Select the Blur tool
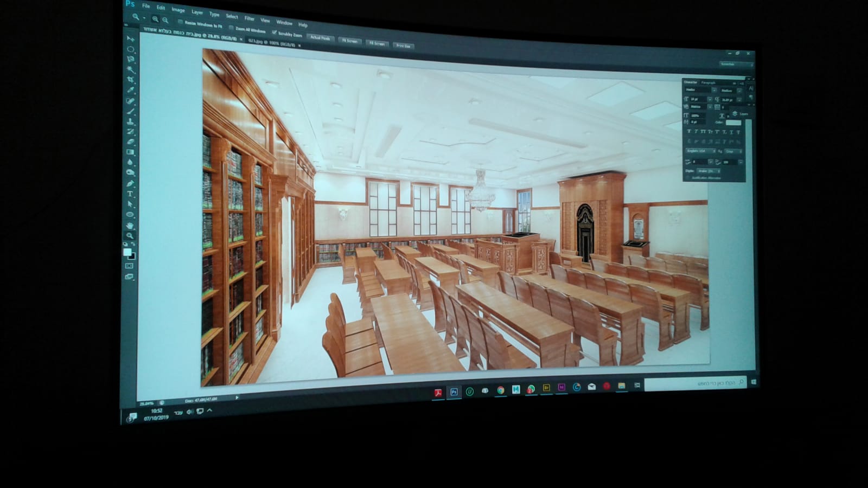The image size is (868, 488). (x=130, y=163)
